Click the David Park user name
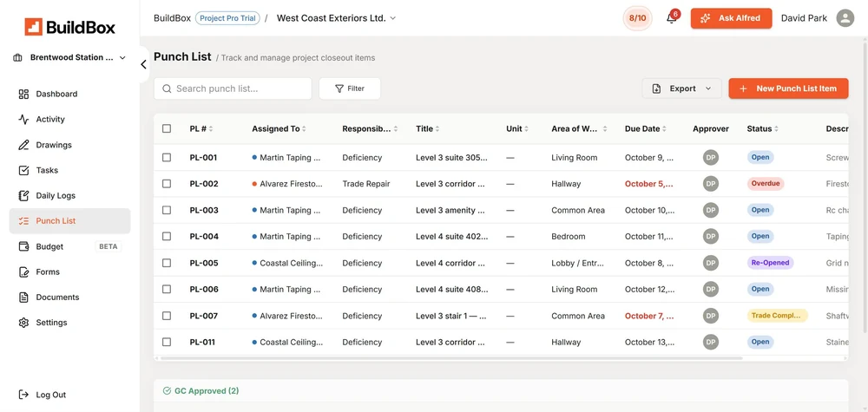The height and width of the screenshot is (412, 868). point(804,18)
